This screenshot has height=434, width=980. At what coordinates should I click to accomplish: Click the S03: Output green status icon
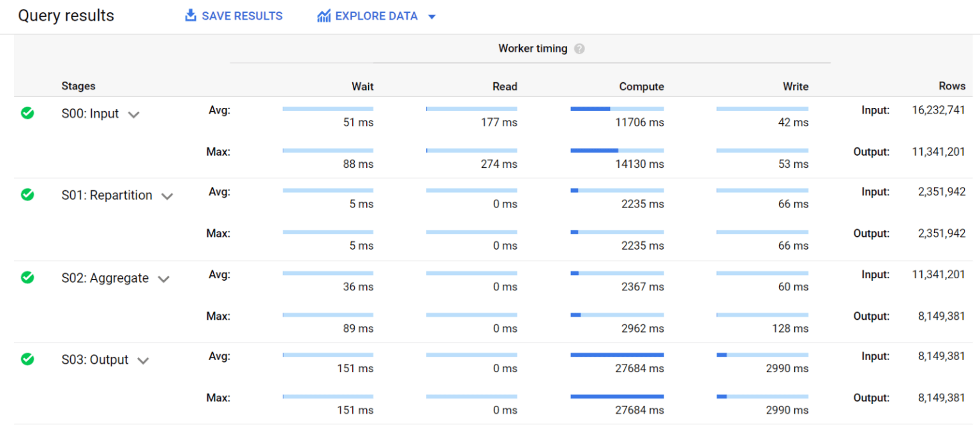(x=27, y=359)
